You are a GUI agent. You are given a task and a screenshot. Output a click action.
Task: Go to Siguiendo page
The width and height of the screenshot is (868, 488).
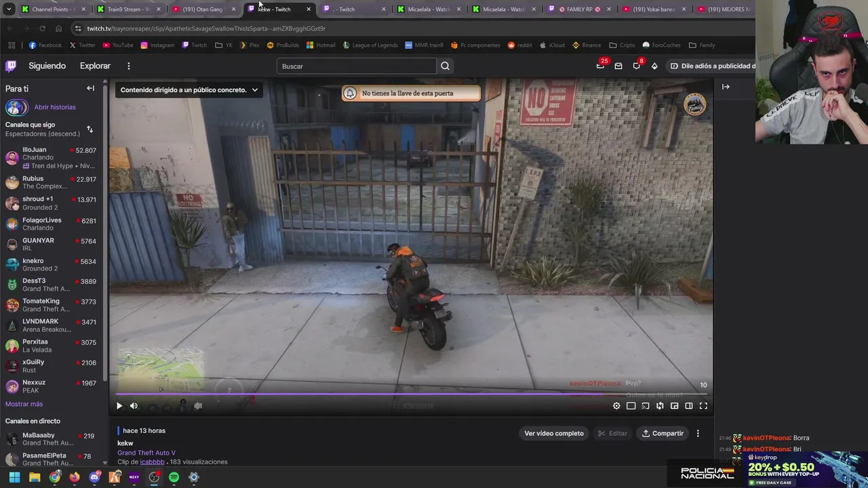click(47, 66)
